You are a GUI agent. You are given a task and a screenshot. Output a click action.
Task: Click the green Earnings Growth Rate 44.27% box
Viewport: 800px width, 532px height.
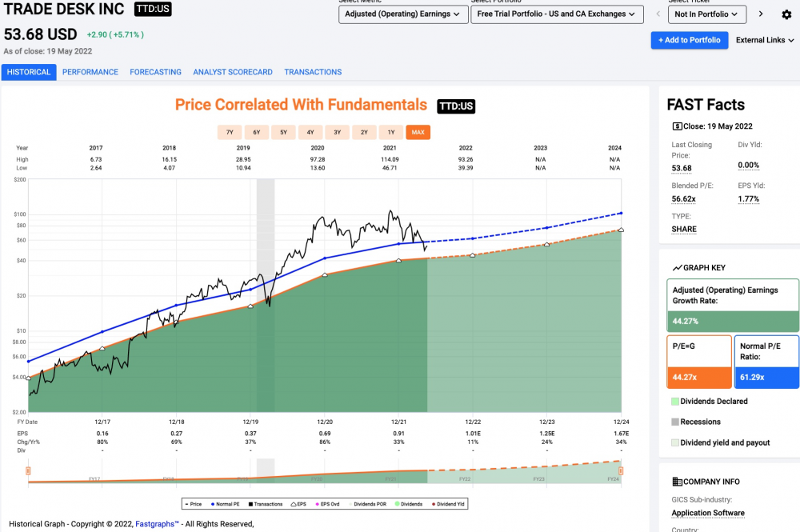pyautogui.click(x=733, y=306)
